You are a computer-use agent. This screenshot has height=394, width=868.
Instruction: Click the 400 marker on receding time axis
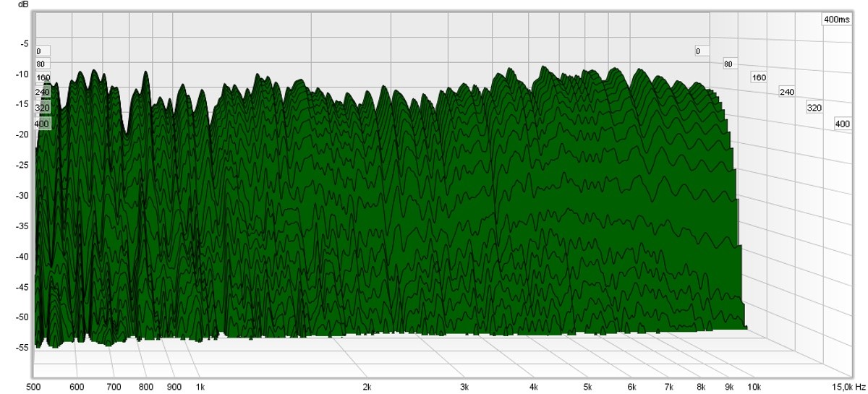click(x=843, y=124)
